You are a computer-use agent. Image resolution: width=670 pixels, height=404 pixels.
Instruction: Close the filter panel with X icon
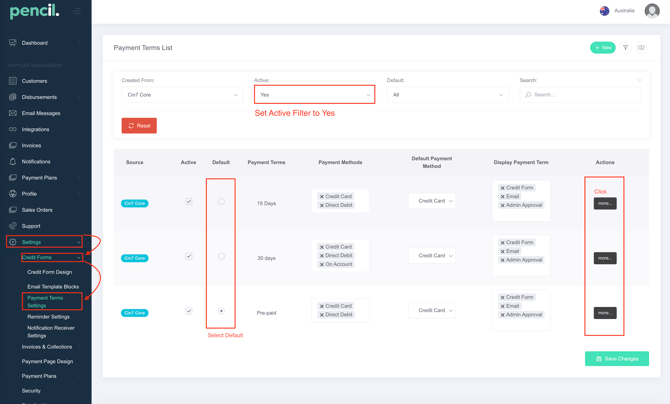tap(639, 80)
